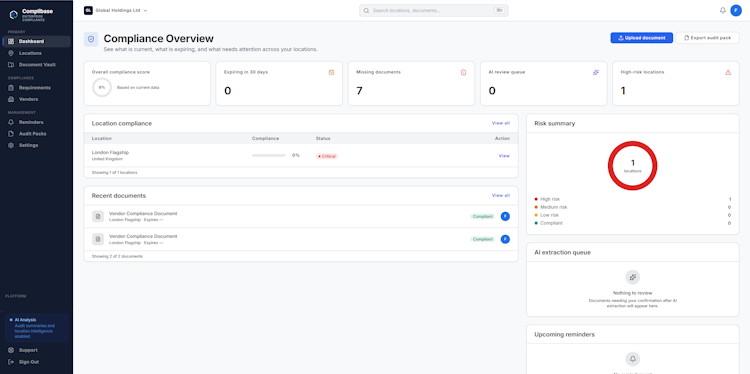The image size is (750, 374).
Task: Click the London Flagship compliance progress bar
Action: 269,155
